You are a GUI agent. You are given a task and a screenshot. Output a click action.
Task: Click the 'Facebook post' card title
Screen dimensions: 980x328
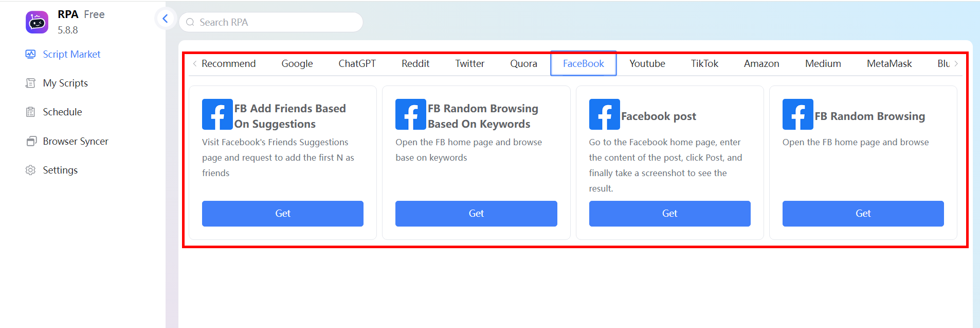pyautogui.click(x=659, y=116)
